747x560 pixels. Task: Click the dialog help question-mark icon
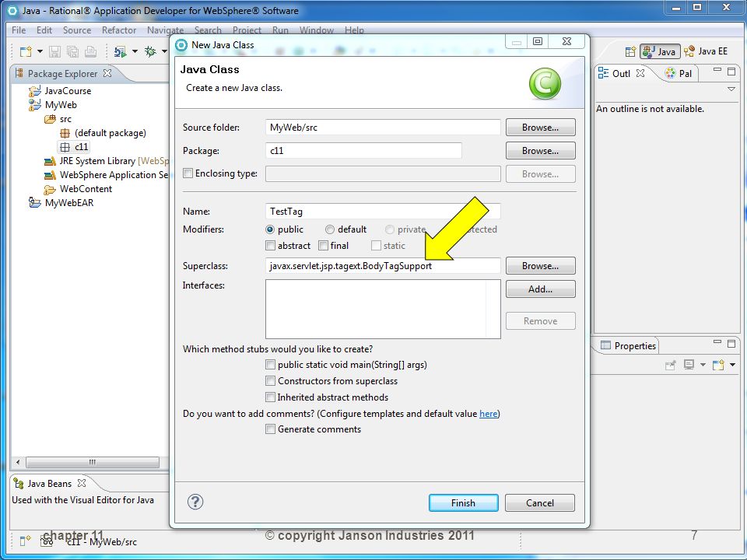click(x=195, y=502)
